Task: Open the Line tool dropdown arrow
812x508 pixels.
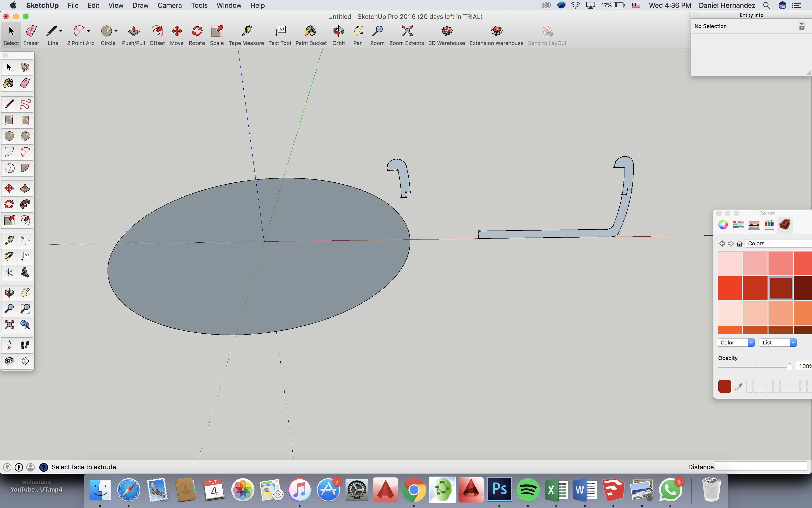Action: pos(61,31)
